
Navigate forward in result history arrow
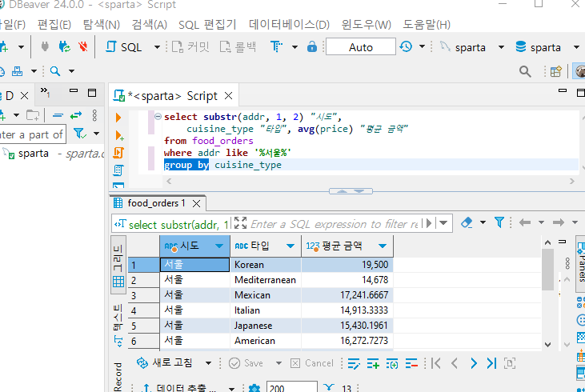pos(559,222)
